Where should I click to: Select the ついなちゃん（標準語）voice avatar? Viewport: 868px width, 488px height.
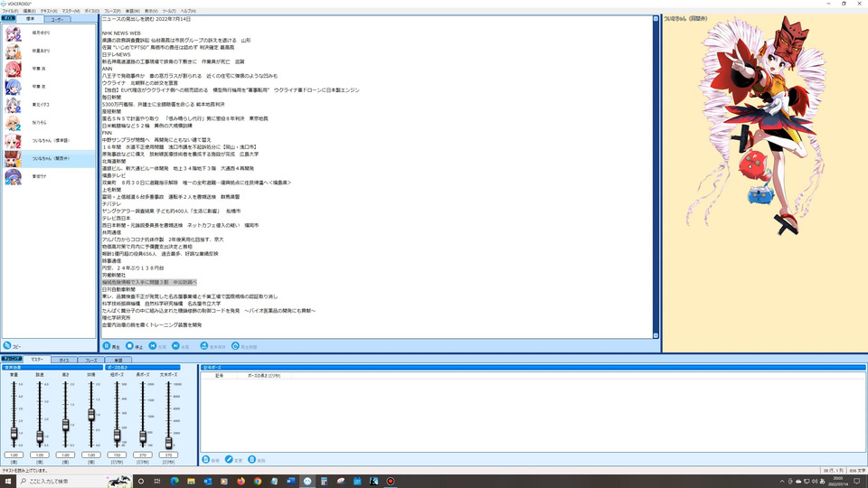[x=13, y=141]
